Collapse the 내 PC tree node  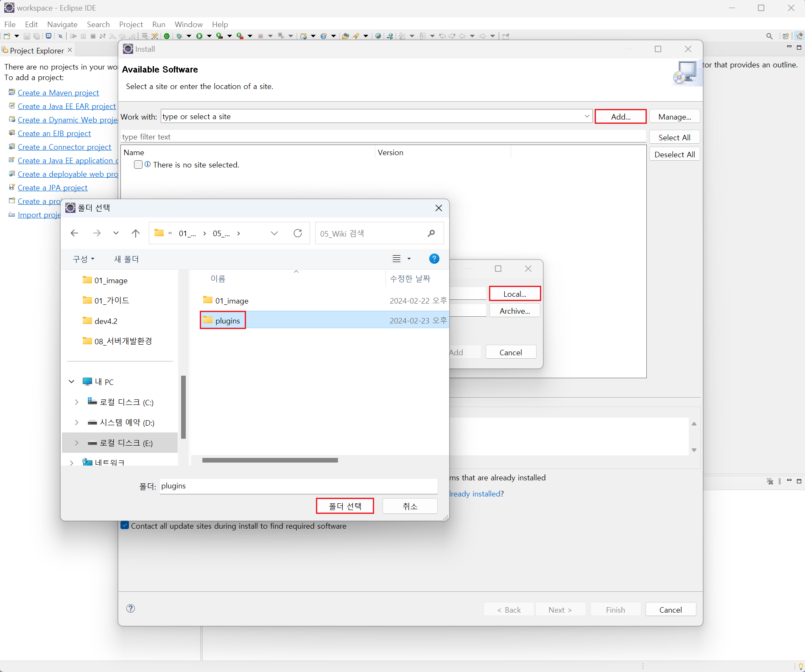pyautogui.click(x=72, y=382)
